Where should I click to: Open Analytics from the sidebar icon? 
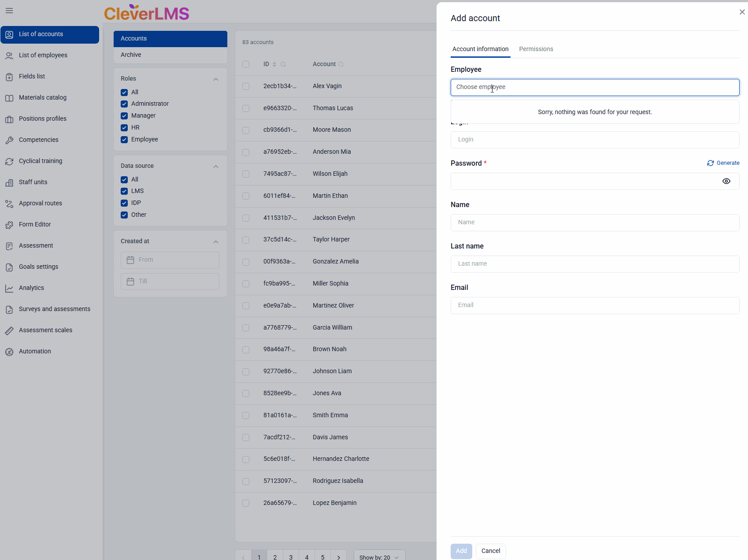[x=9, y=288]
